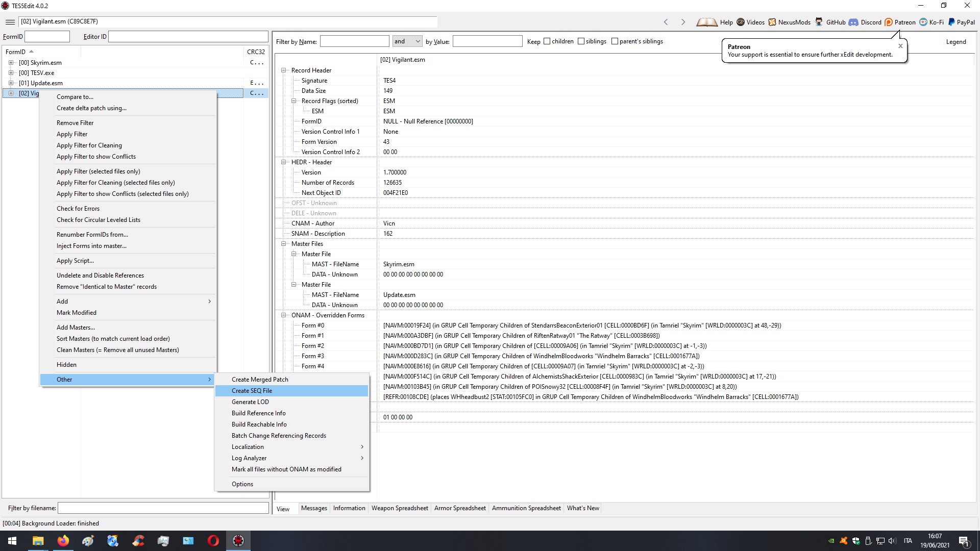
Task: Focus the Filter by filename field
Action: (x=163, y=508)
